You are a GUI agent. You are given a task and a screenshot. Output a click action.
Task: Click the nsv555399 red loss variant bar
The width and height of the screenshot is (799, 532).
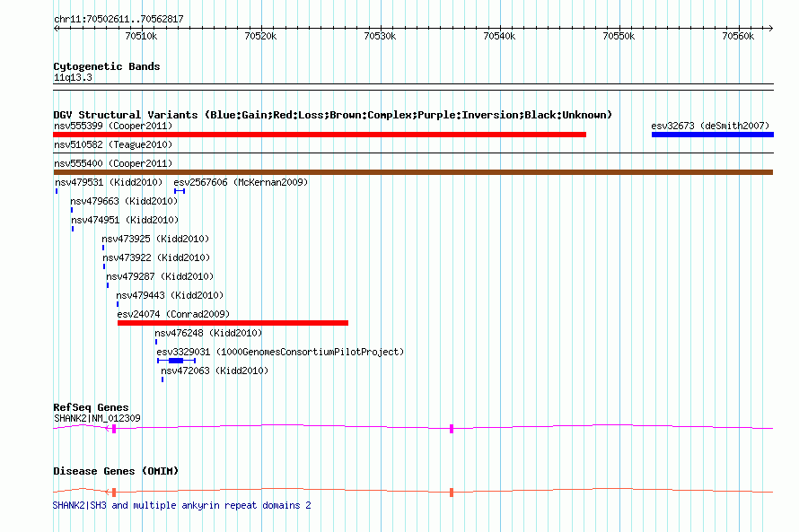coord(320,135)
